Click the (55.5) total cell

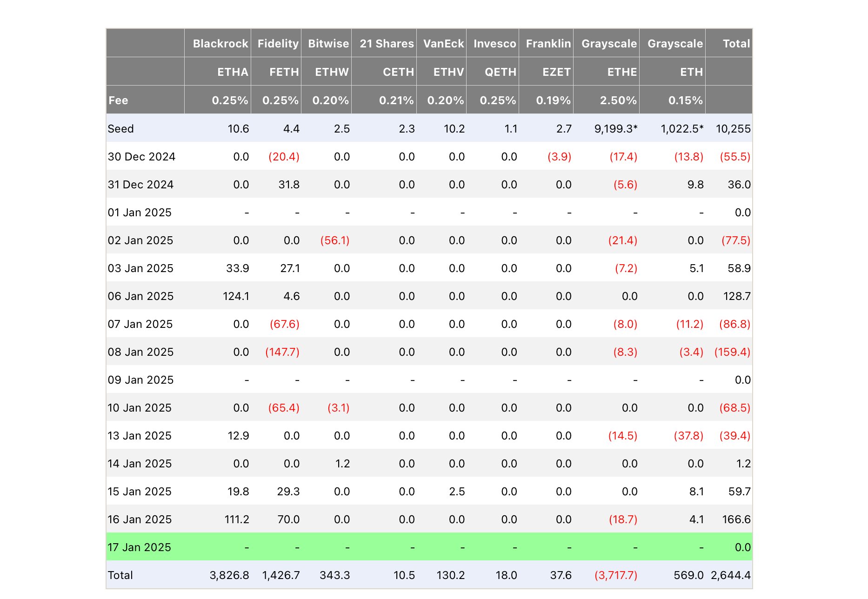[735, 157]
